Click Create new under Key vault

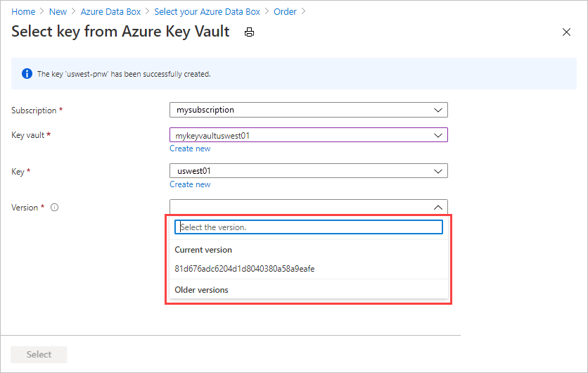(x=190, y=148)
